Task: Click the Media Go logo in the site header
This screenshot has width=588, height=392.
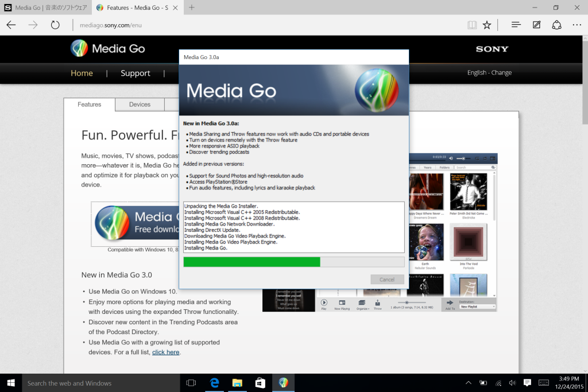Action: coord(107,48)
